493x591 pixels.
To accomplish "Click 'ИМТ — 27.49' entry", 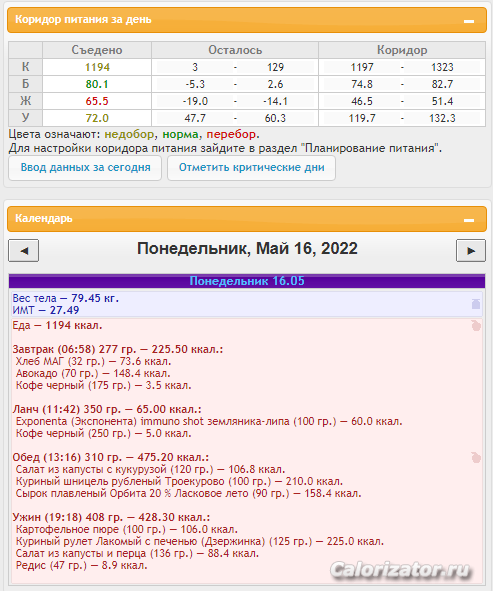I will (x=46, y=311).
